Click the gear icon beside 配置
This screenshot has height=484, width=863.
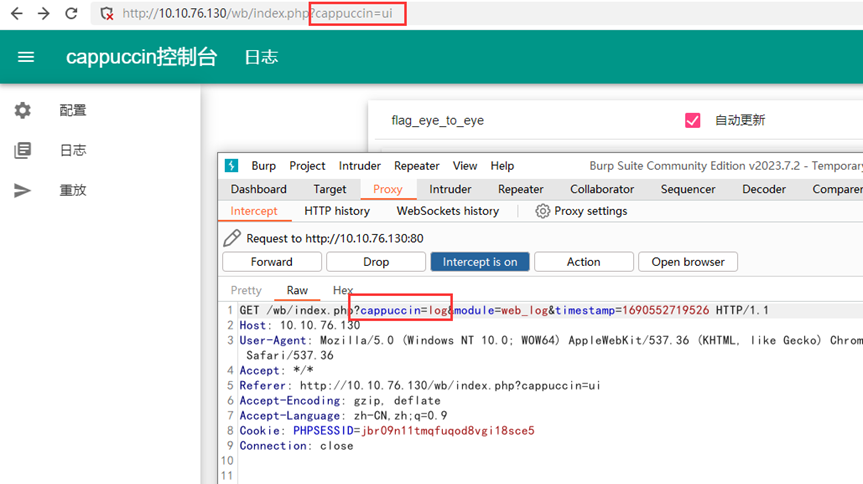23,111
